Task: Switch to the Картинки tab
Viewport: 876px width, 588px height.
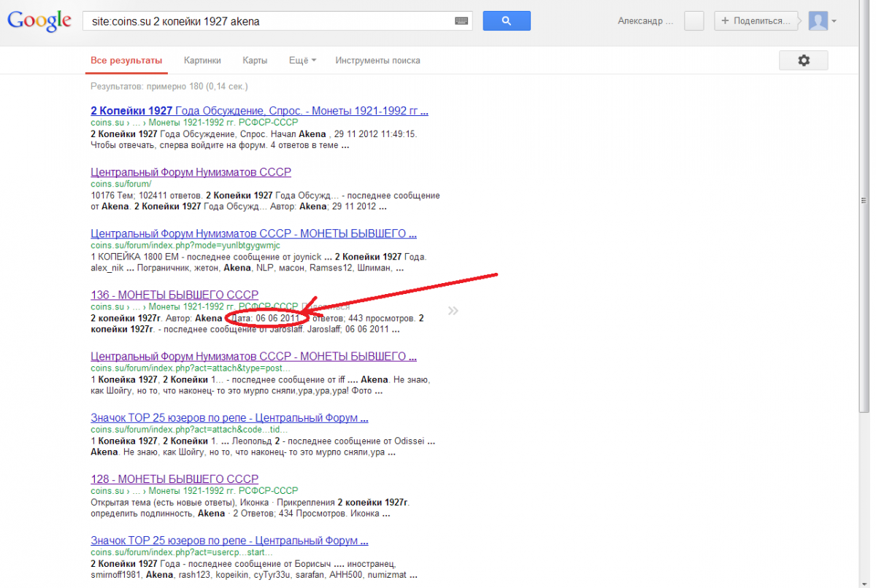Action: (202, 61)
